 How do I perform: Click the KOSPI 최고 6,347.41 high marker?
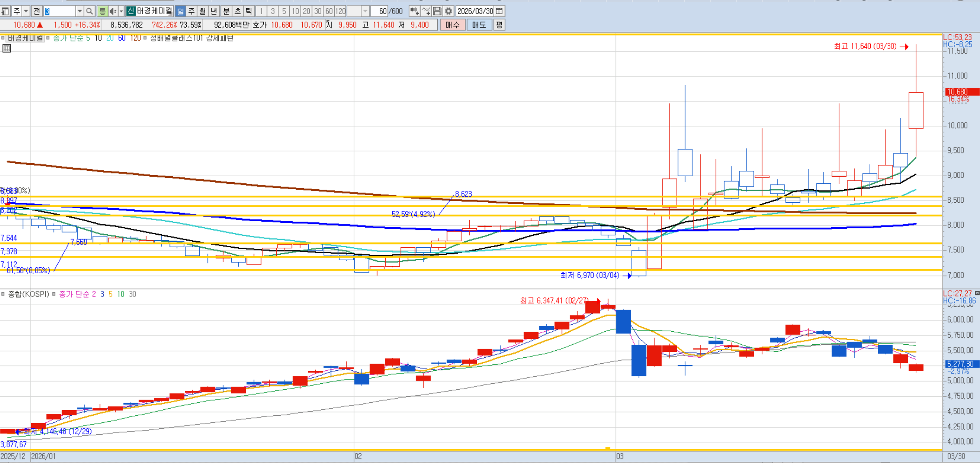(560, 301)
